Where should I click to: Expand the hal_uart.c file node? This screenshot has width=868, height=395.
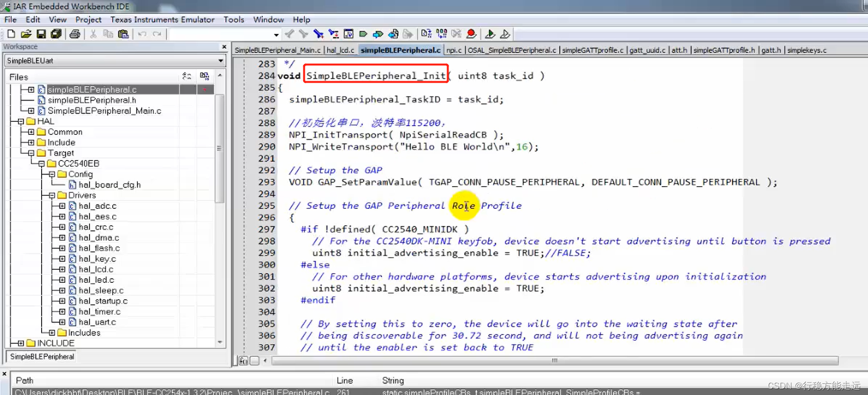pos(62,322)
